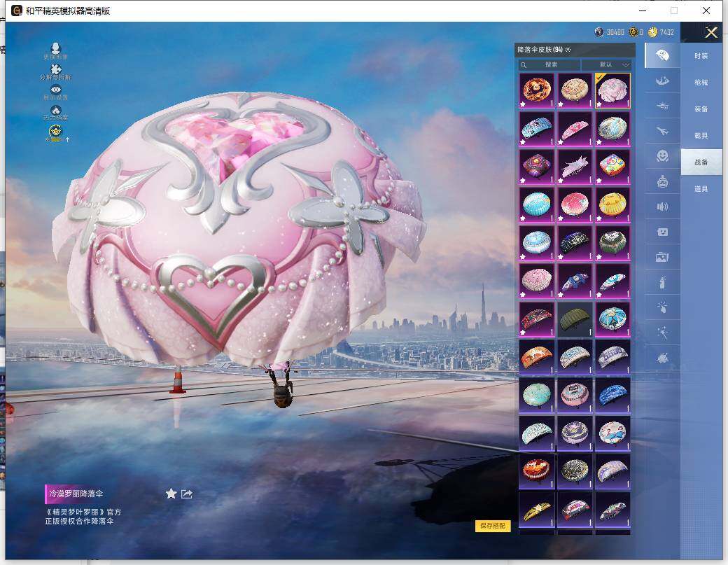Open the chat sticker face category icon
The width and height of the screenshot is (728, 565).
click(x=662, y=232)
